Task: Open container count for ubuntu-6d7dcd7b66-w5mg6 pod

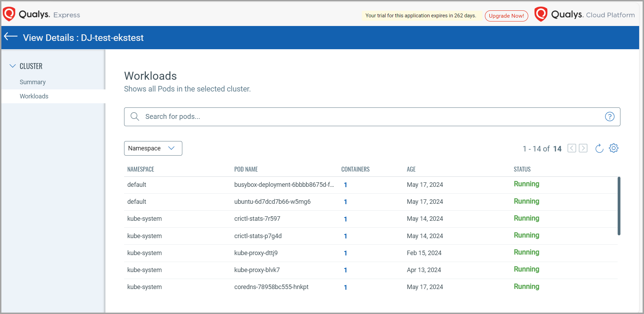Action: (345, 202)
